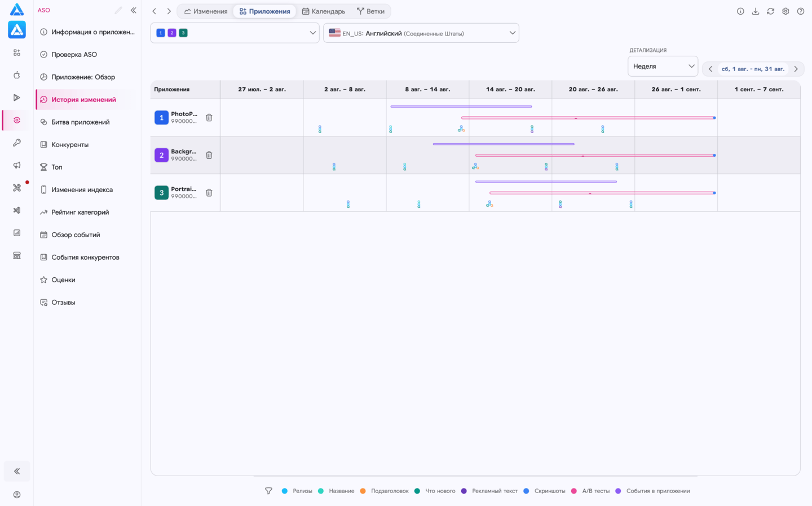Click PhotoP... purple in-app event bar
This screenshot has width=812, height=506.
[461, 106]
